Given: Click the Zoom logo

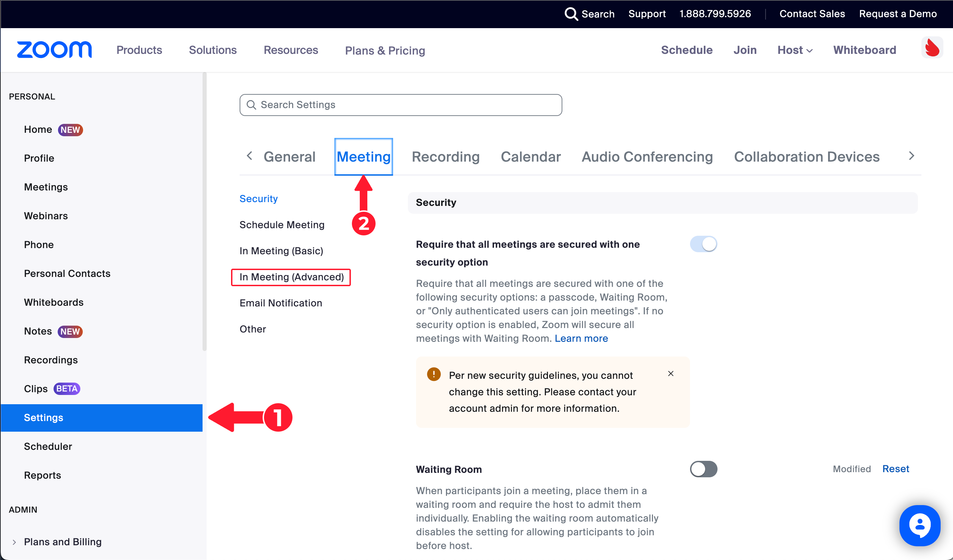Looking at the screenshot, I should [54, 50].
